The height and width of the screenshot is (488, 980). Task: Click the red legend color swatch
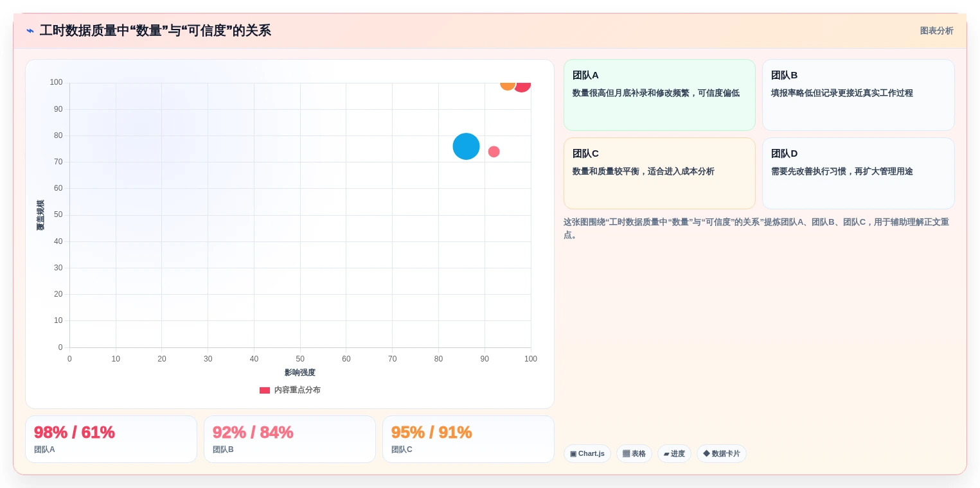pos(265,390)
